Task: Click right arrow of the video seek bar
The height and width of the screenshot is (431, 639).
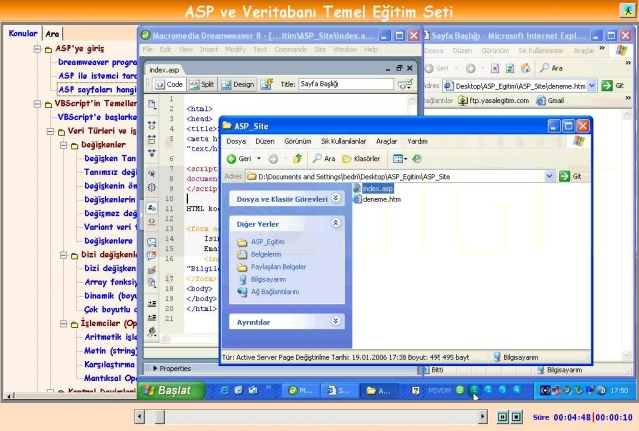Action: coord(483,417)
